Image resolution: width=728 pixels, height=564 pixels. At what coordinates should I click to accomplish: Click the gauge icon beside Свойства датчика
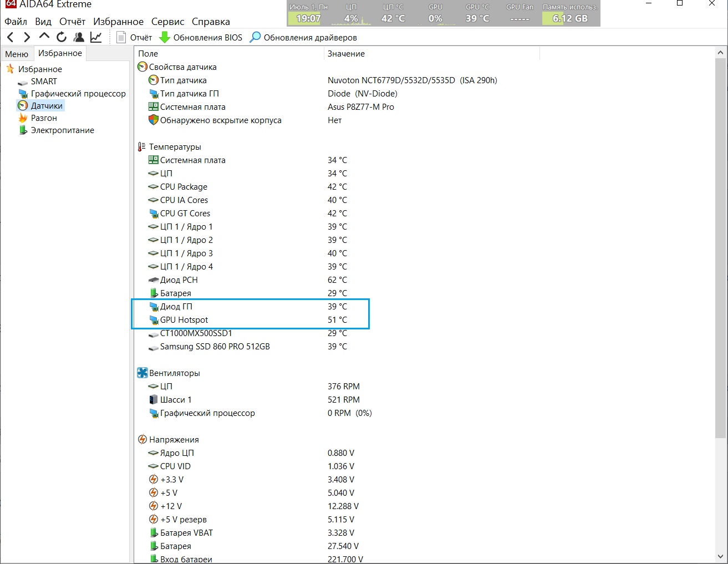142,67
